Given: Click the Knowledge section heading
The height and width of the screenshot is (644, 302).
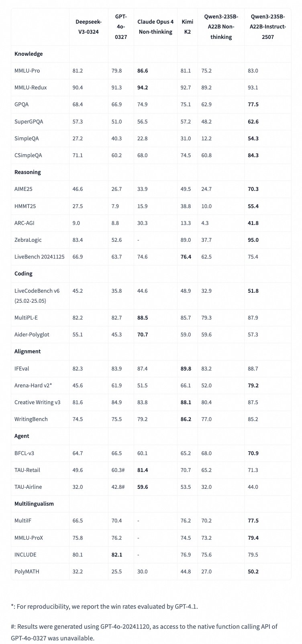Looking at the screenshot, I should [x=29, y=54].
